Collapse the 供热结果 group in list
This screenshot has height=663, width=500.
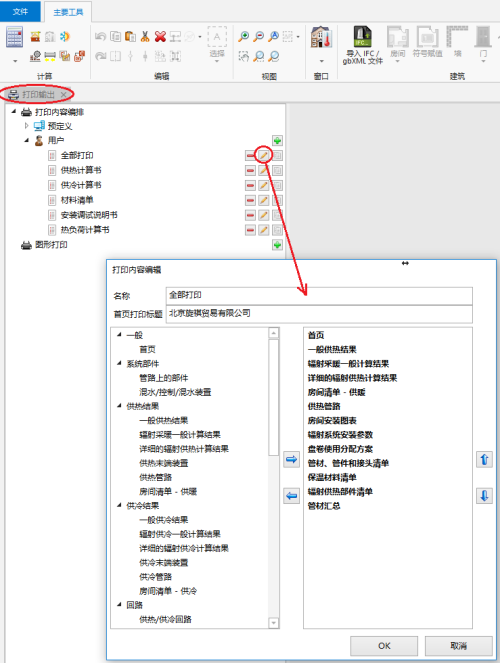pos(119,406)
